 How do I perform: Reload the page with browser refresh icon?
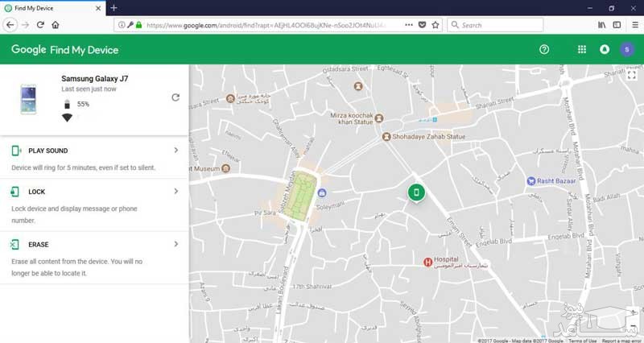pyautogui.click(x=40, y=25)
